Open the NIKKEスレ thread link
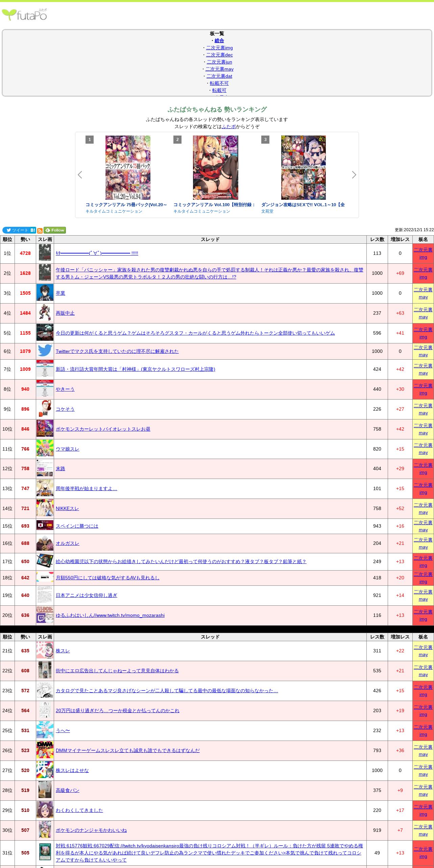The image size is (434, 868). [67, 508]
